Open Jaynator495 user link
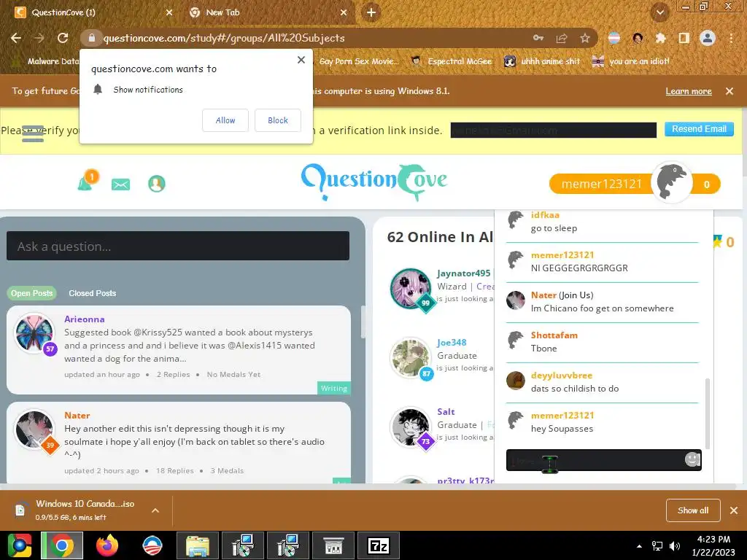This screenshot has width=747, height=560. click(463, 273)
